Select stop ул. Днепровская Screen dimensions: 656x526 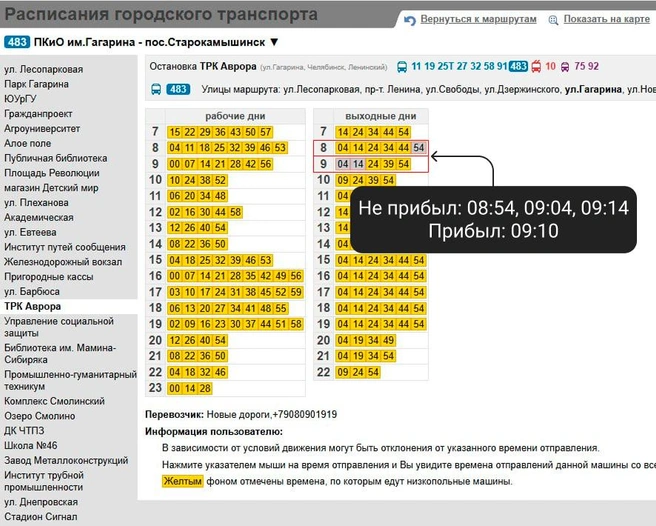41,502
